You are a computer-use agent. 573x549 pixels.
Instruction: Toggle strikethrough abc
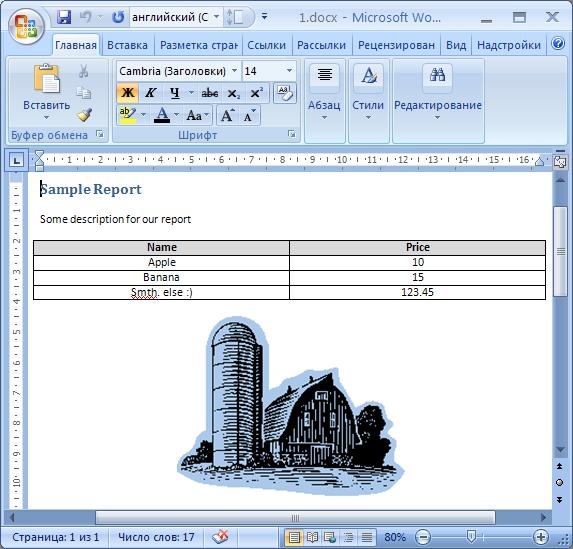(210, 93)
